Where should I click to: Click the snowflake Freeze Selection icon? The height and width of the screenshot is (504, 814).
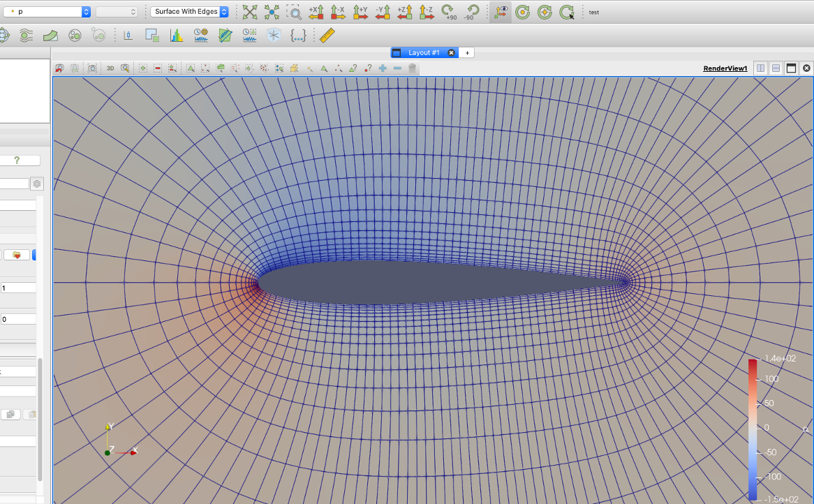coord(274,36)
